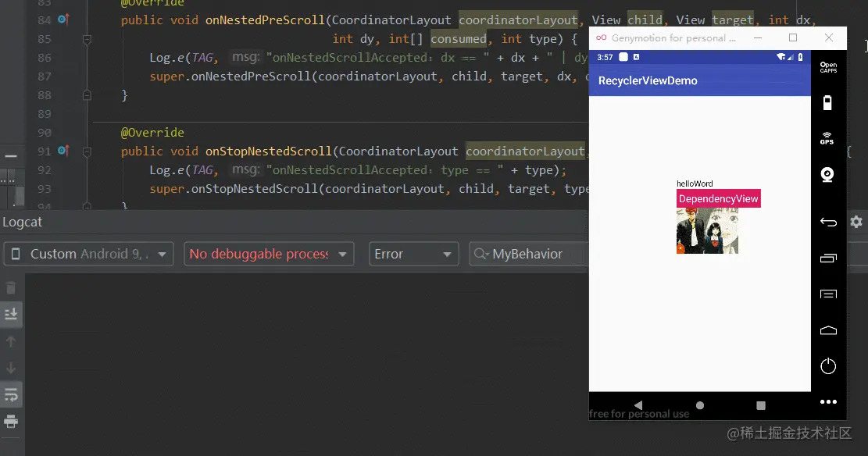Toggle soft-wrap in the logcat panel
Viewport: 868px width, 456px height.
11,394
